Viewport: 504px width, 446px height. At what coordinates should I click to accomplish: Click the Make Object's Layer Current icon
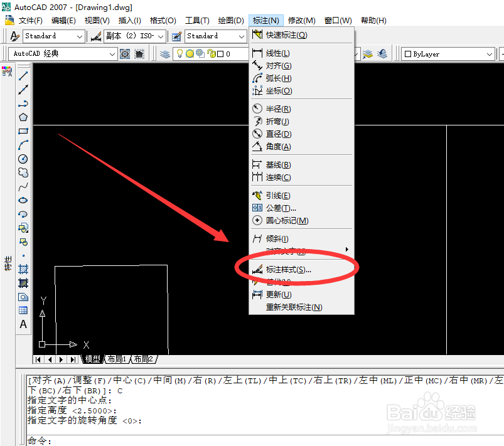[368, 54]
